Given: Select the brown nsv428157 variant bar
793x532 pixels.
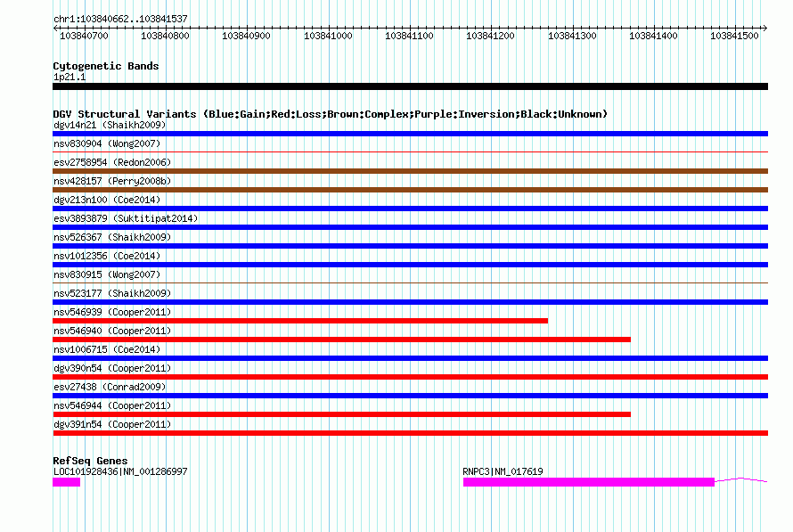Looking at the screenshot, I should (410, 190).
